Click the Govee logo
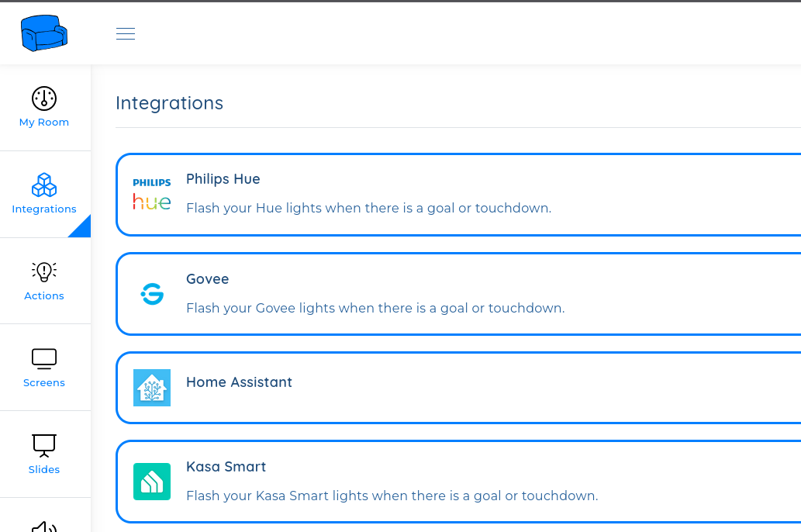Viewport: 801px width, 532px height. (x=152, y=294)
